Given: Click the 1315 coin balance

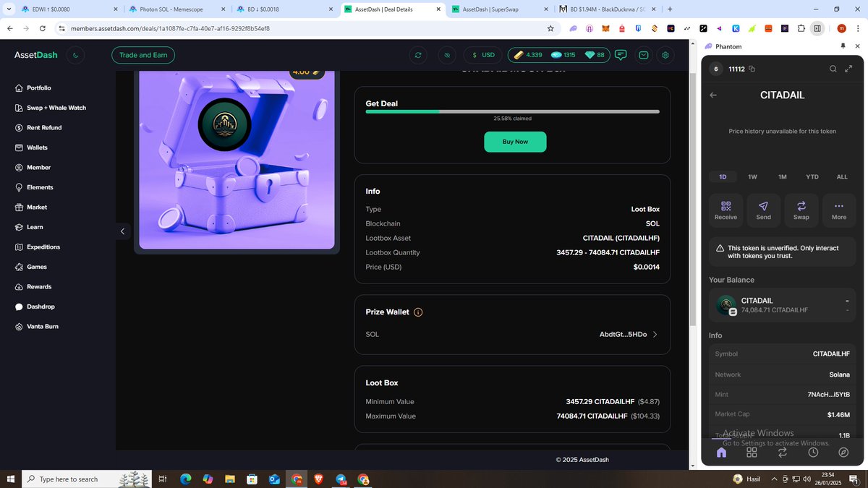Looking at the screenshot, I should point(563,55).
